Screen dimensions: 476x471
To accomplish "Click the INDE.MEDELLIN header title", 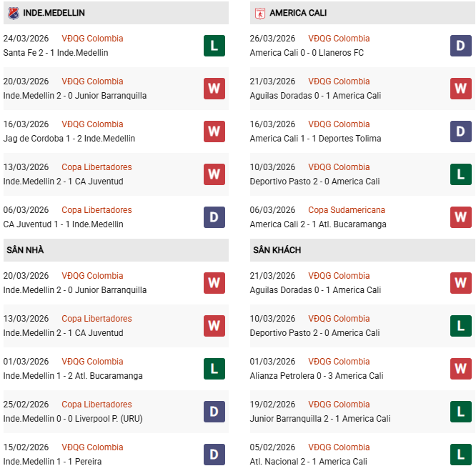I will (x=54, y=13).
